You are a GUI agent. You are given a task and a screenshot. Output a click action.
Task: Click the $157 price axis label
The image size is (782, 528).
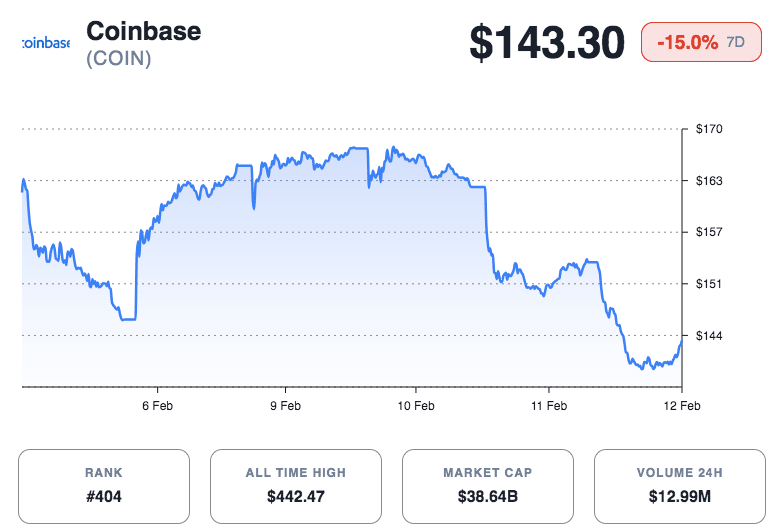[709, 232]
